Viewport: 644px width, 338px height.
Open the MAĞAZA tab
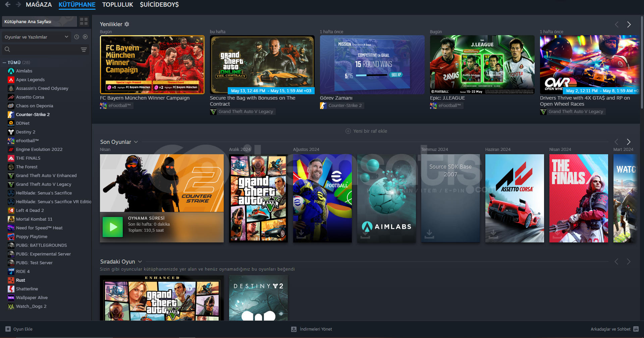pos(39,5)
